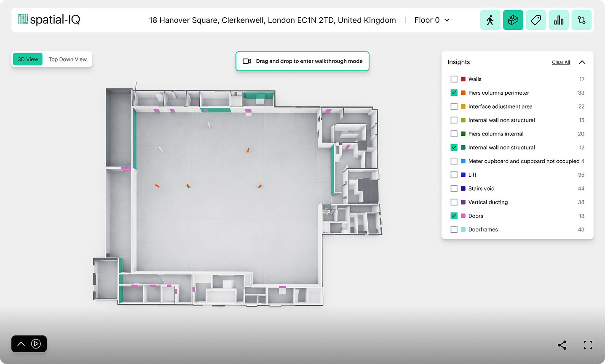Select the 3D View tab
The height and width of the screenshot is (364, 605).
[28, 59]
